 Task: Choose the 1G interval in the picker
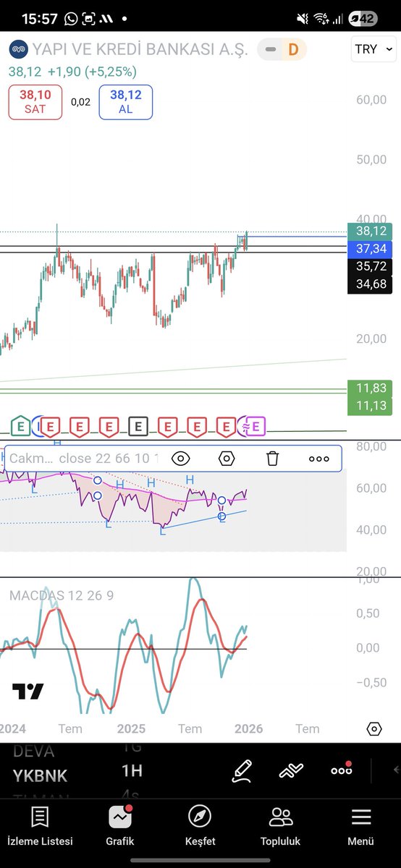[132, 748]
